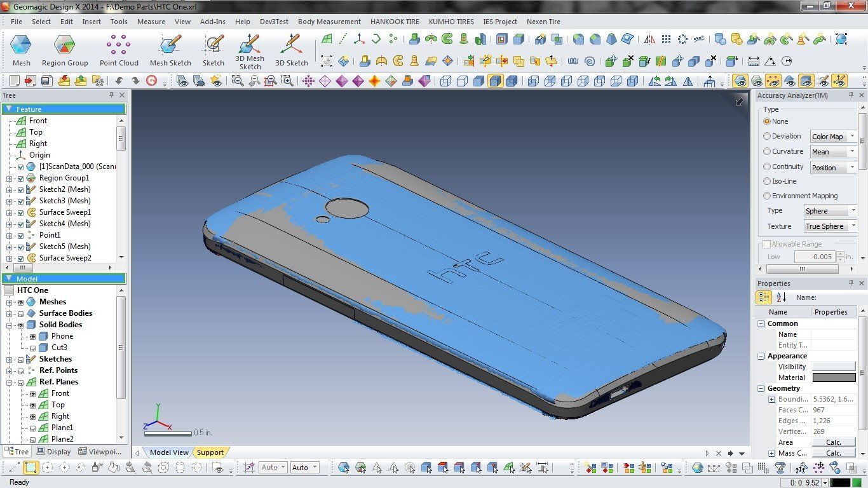Open the File menu
This screenshot has height=488, width=868.
[x=17, y=22]
